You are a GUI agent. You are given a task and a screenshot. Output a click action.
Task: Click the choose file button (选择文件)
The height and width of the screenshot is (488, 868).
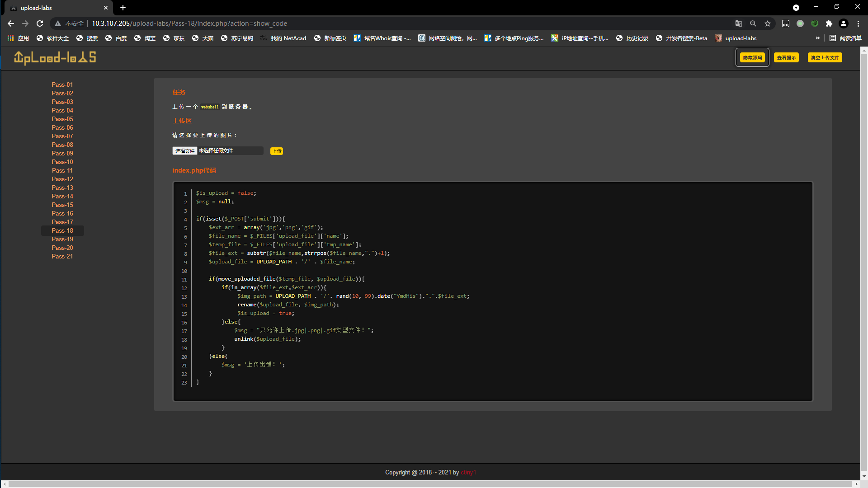(x=184, y=151)
